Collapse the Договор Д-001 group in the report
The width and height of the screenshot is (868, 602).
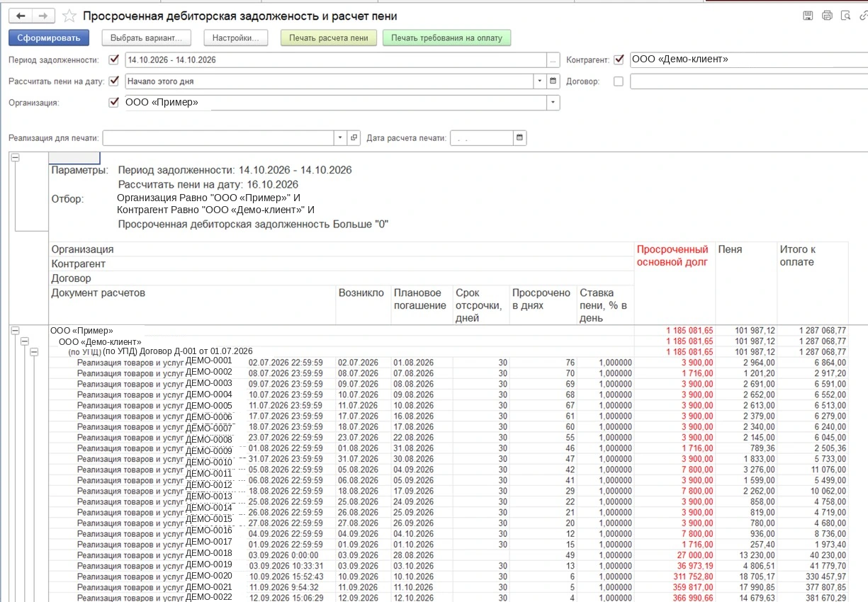tap(35, 352)
